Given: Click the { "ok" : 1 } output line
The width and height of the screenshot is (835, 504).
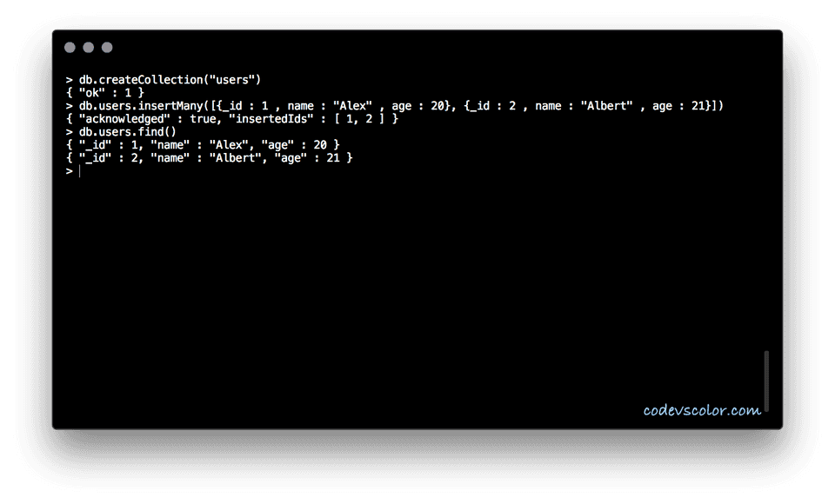Looking at the screenshot, I should point(105,93).
